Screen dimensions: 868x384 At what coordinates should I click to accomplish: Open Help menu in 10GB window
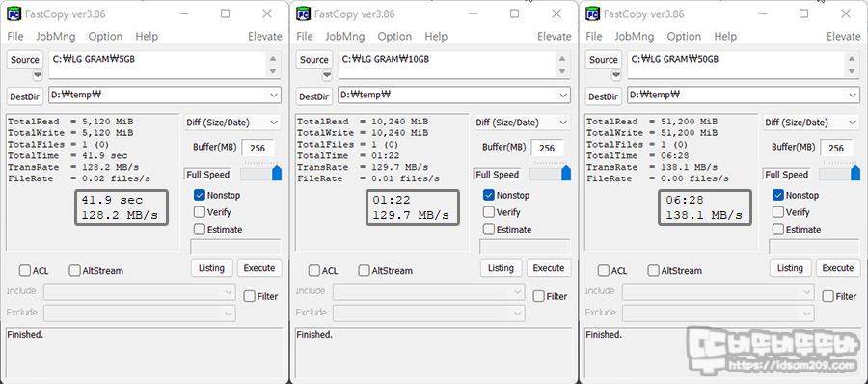436,36
